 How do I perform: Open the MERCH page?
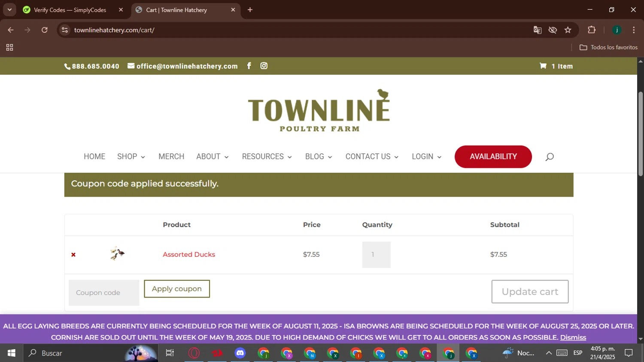(171, 157)
